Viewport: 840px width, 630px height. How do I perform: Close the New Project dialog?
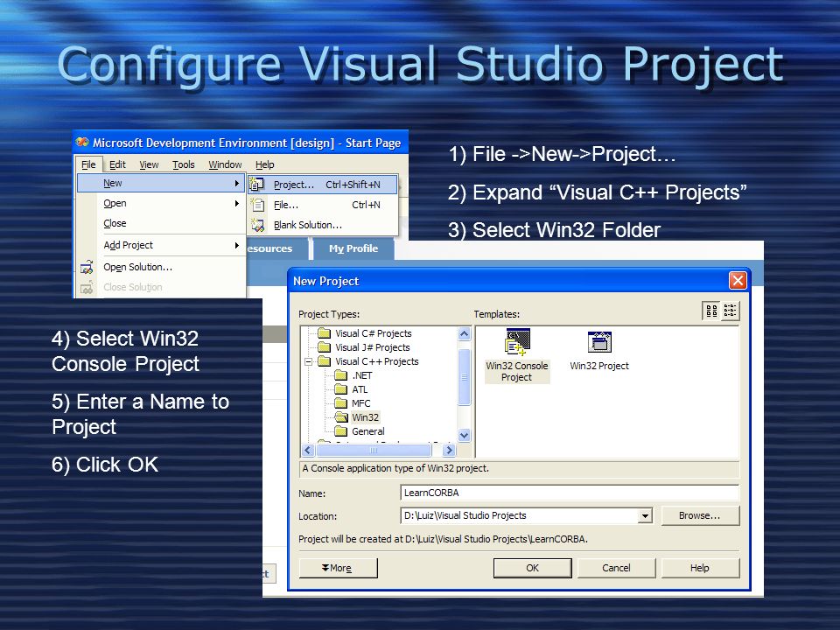click(738, 280)
